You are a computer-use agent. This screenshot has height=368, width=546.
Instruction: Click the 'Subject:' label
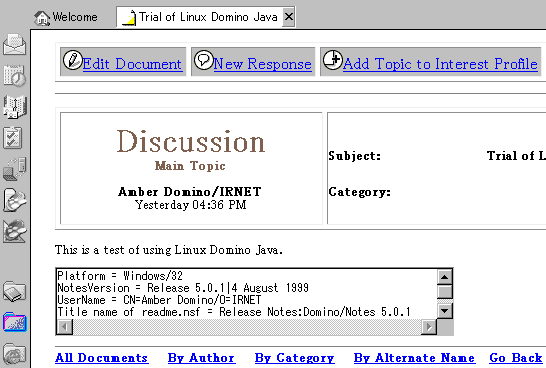coord(354,156)
